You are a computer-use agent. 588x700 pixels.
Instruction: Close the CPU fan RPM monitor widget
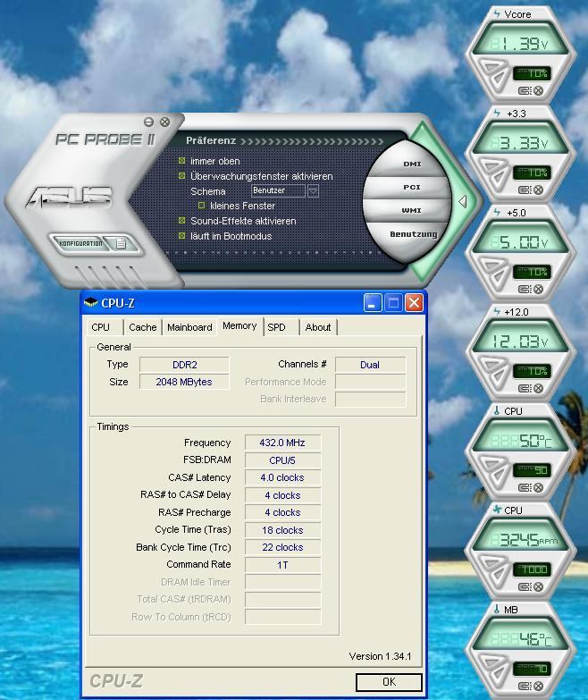pyautogui.click(x=539, y=586)
